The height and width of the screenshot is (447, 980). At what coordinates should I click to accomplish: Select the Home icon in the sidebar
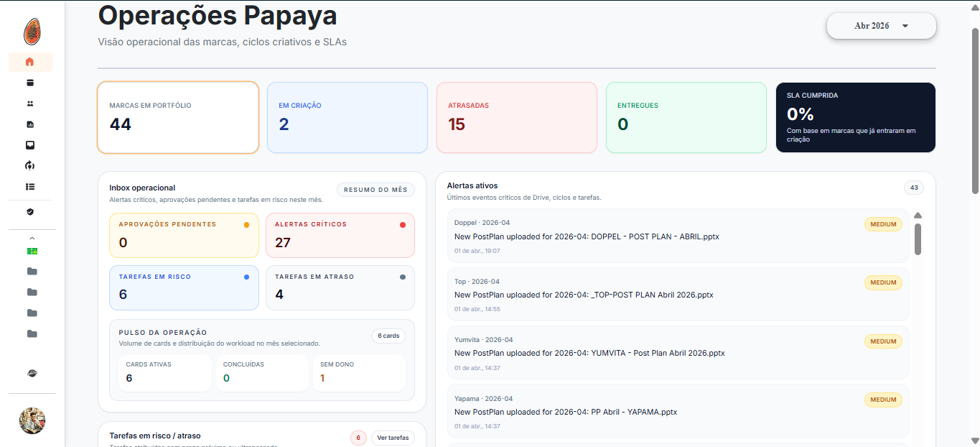(30, 62)
